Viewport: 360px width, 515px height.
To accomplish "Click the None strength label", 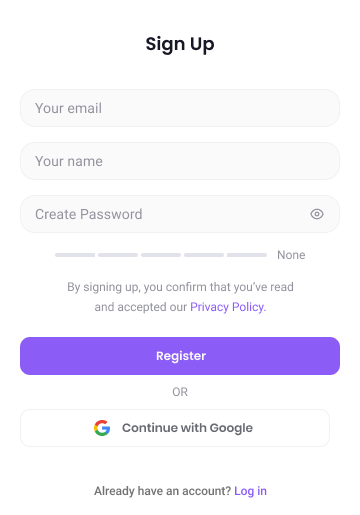I will pos(291,255).
